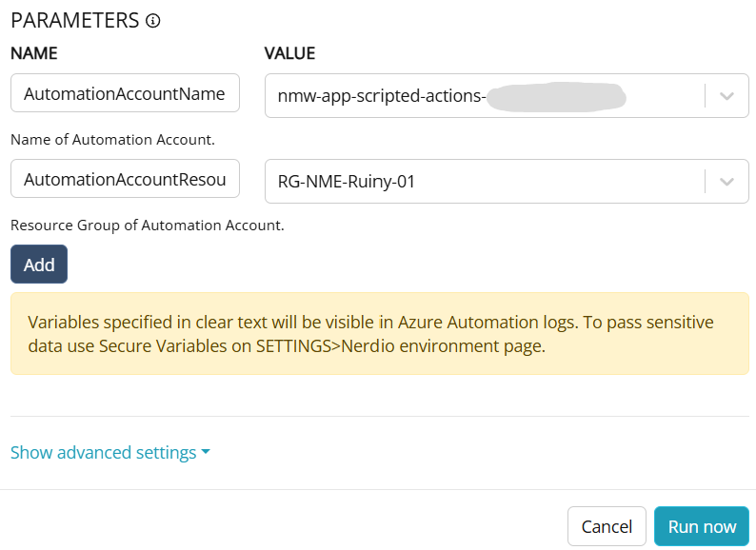Click the VALUE column header
The width and height of the screenshot is (756, 550).
(289, 54)
